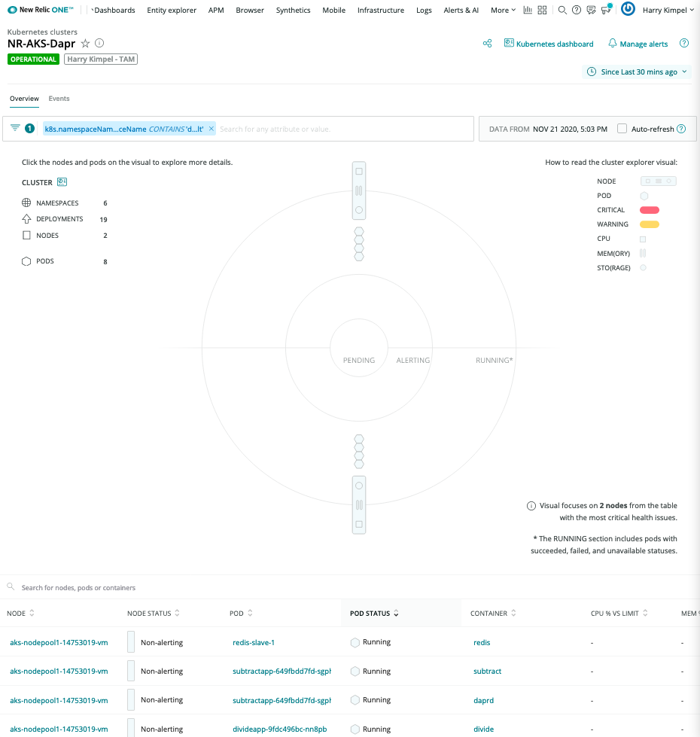The width and height of the screenshot is (700, 737).
Task: Open the help question mark icon in header
Action: click(x=577, y=10)
